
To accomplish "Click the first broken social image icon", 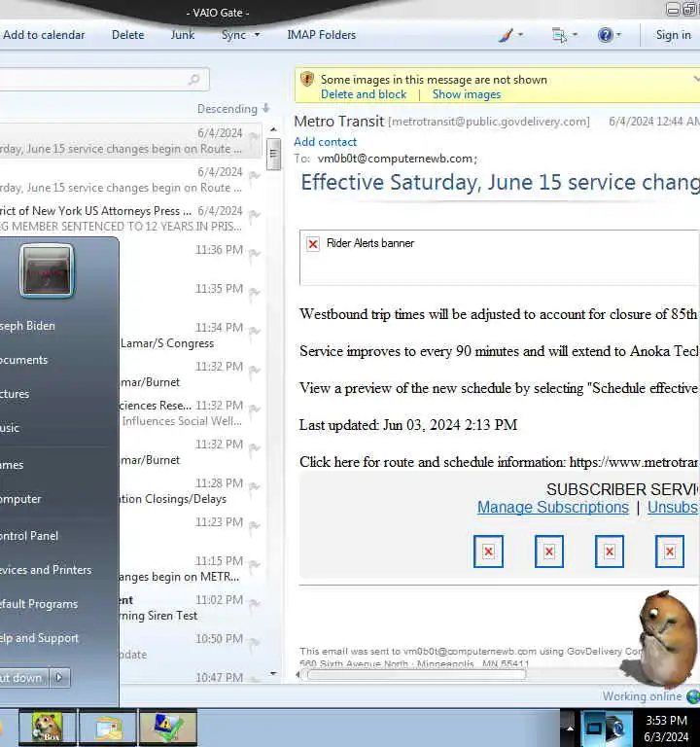I will [x=488, y=551].
